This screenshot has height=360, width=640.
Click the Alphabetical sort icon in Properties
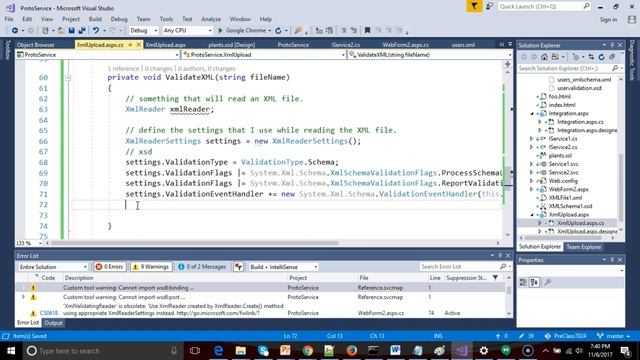[x=534, y=282]
